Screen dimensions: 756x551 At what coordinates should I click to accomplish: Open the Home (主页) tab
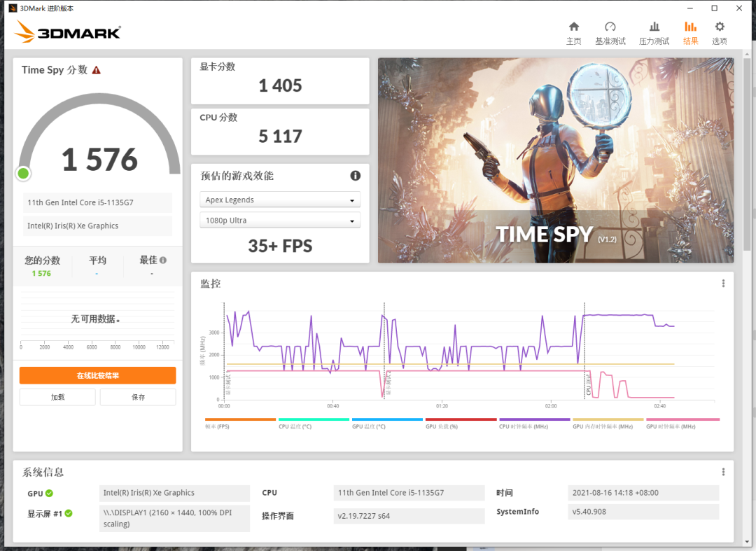click(x=574, y=34)
